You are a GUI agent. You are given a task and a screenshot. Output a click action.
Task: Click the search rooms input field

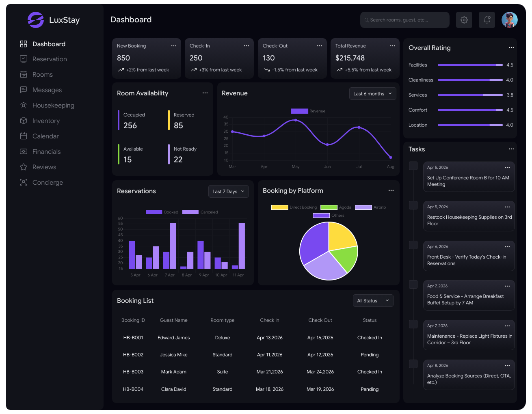pyautogui.click(x=405, y=20)
